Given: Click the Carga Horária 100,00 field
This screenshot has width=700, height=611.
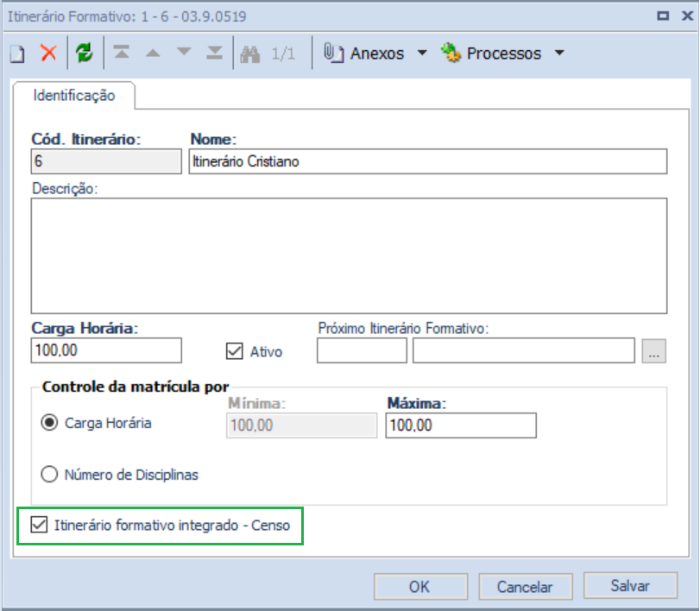Looking at the screenshot, I should [x=106, y=350].
